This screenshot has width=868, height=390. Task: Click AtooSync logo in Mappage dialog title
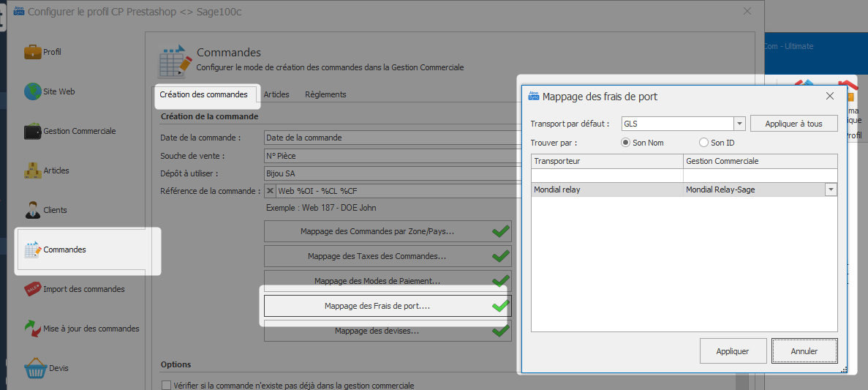click(535, 95)
